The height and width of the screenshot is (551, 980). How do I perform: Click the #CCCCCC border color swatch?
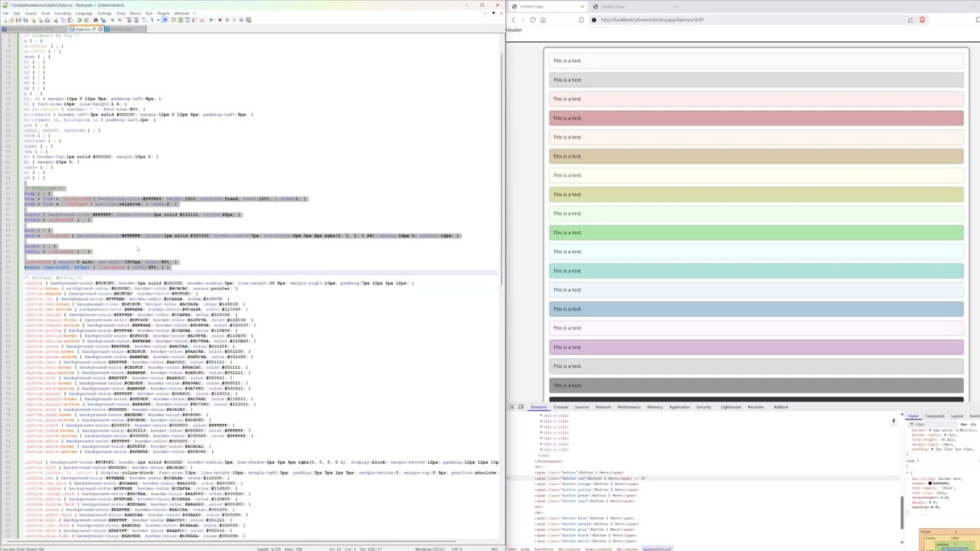tap(956, 430)
